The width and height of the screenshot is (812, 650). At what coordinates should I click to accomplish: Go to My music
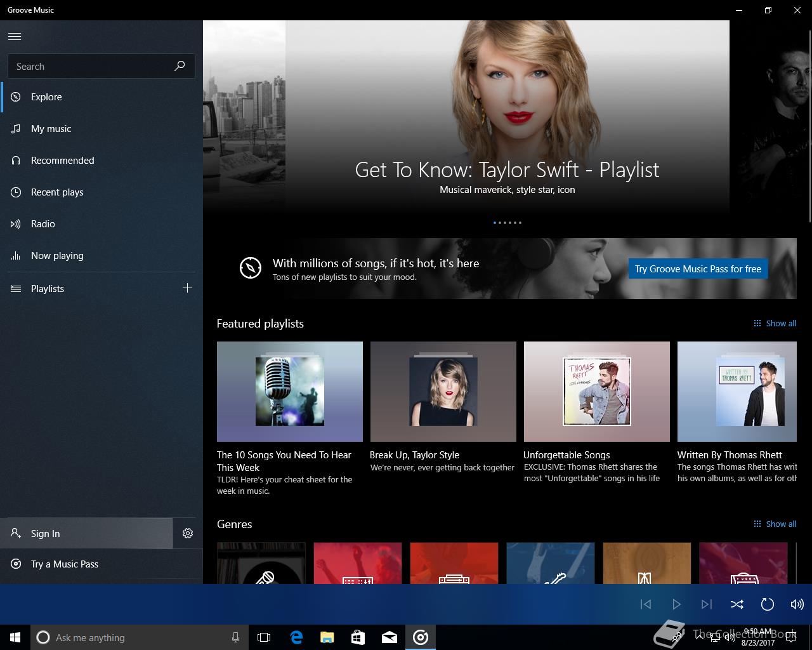pos(101,129)
